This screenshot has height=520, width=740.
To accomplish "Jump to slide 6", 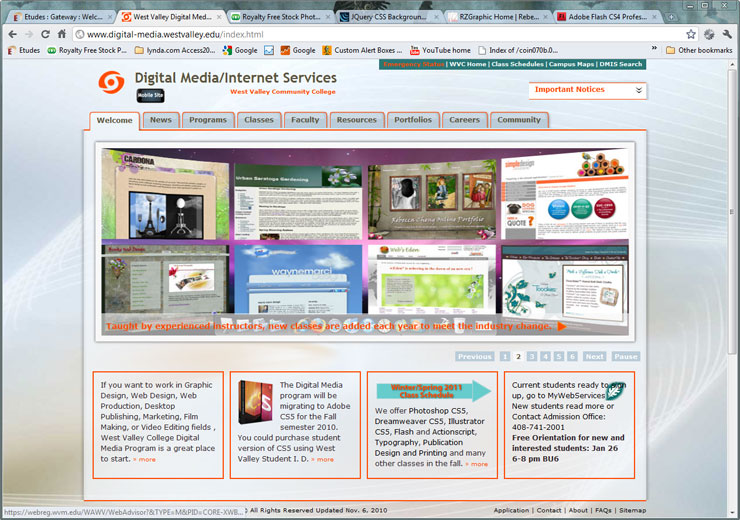I will click(572, 357).
